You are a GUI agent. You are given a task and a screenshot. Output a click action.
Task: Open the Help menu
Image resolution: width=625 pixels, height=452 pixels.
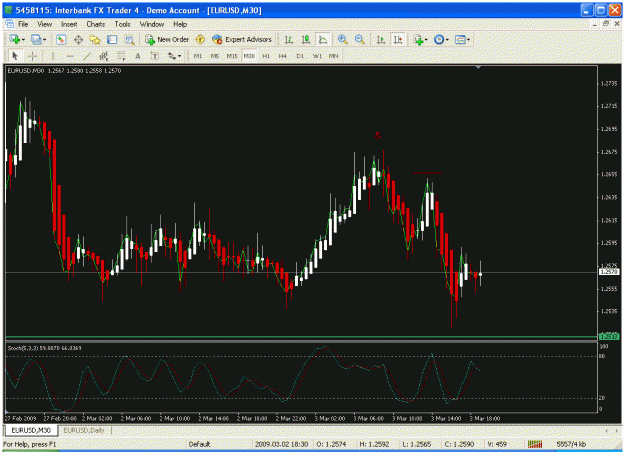coord(180,24)
